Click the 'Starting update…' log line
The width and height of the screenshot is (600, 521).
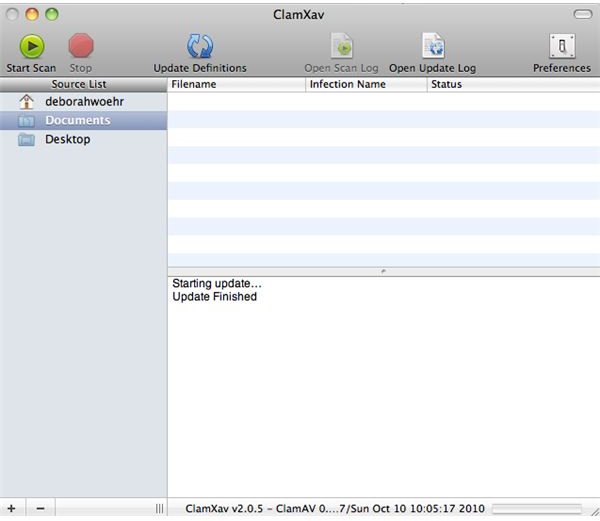click(x=217, y=283)
